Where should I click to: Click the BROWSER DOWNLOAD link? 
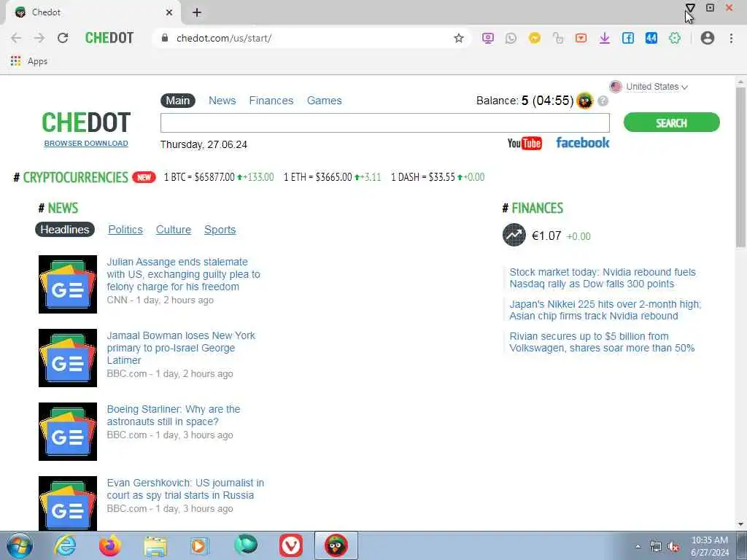(x=86, y=143)
